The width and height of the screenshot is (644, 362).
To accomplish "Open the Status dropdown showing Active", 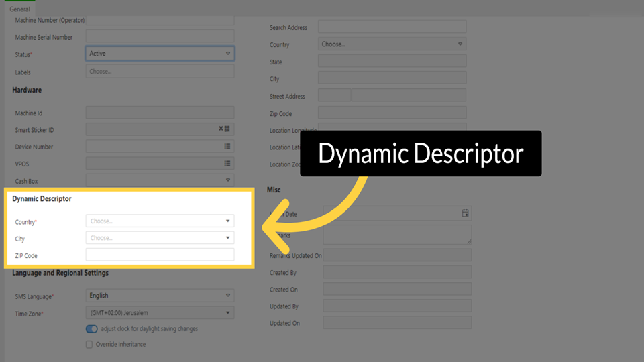I will [228, 54].
